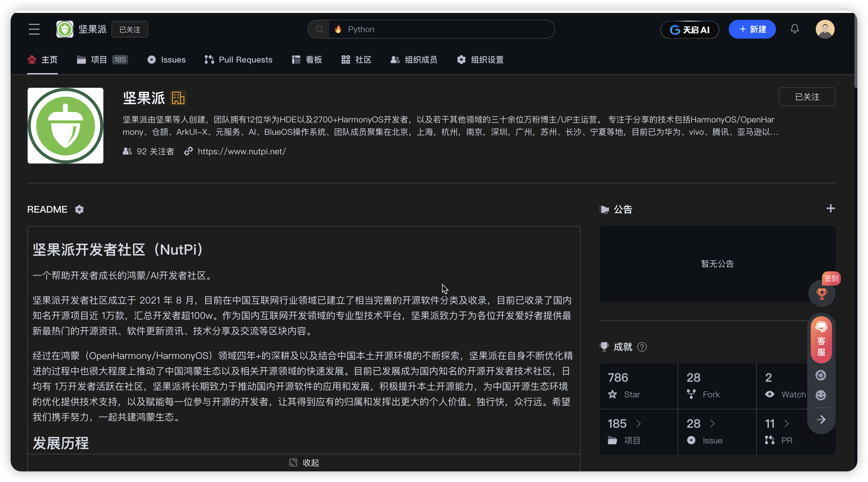
Task: Click the Watch count 2 tile
Action: 785,386
